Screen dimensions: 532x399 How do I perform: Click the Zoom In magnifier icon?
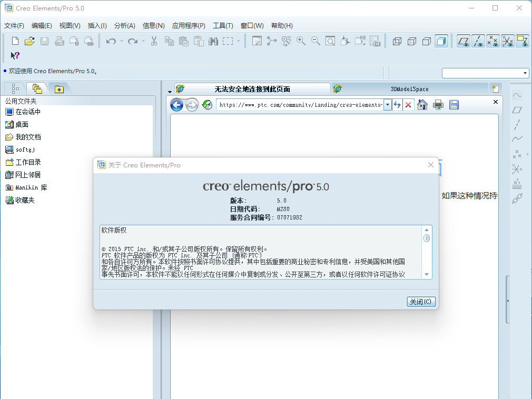tap(300, 41)
